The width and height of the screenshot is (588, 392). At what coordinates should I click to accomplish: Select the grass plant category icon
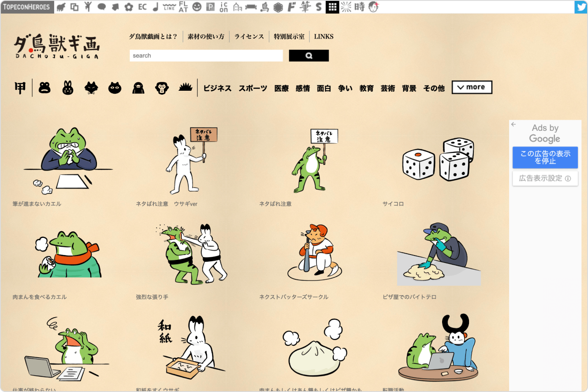(x=185, y=87)
